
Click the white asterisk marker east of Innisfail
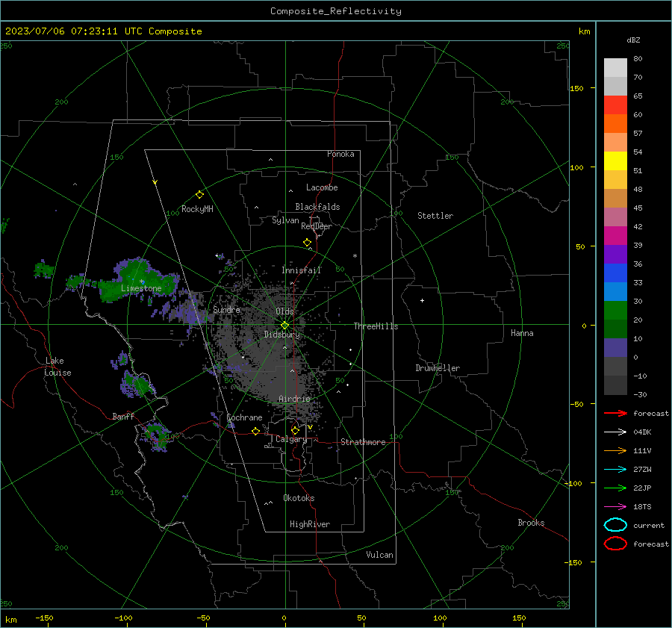(355, 256)
